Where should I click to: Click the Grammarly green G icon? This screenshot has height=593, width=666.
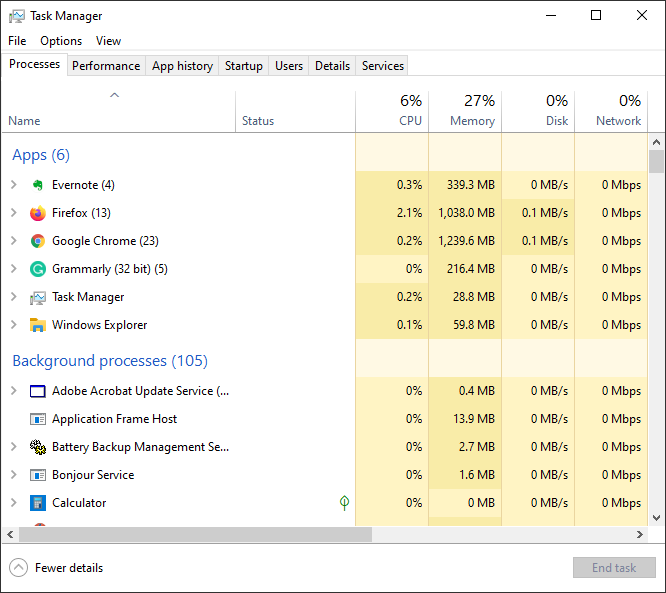click(x=38, y=269)
